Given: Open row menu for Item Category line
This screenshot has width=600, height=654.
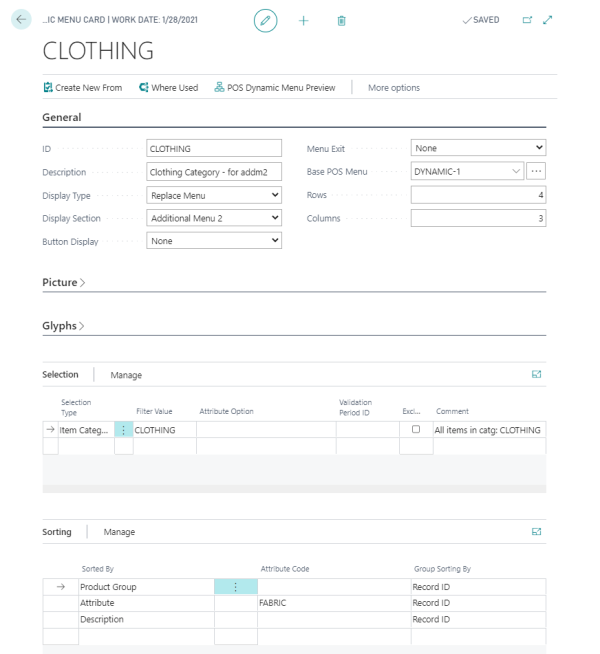Looking at the screenshot, I should tap(123, 430).
